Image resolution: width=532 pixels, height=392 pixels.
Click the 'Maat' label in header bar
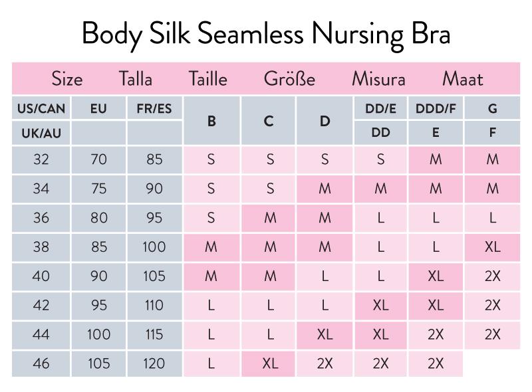pos(463,79)
